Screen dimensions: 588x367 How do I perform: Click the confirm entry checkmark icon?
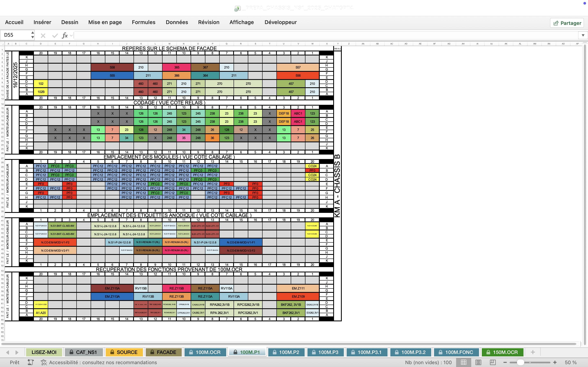point(55,36)
